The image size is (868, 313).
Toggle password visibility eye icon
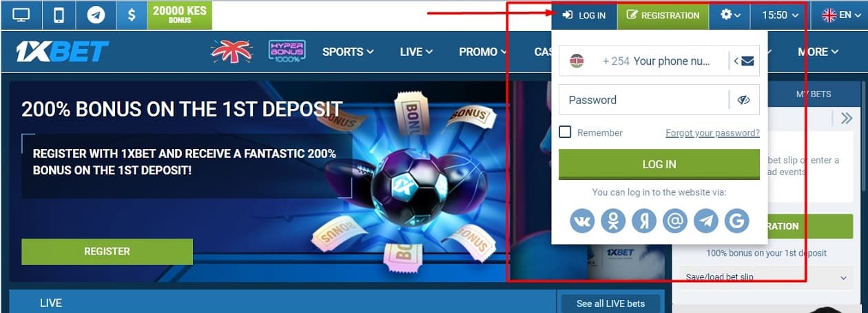(x=743, y=100)
